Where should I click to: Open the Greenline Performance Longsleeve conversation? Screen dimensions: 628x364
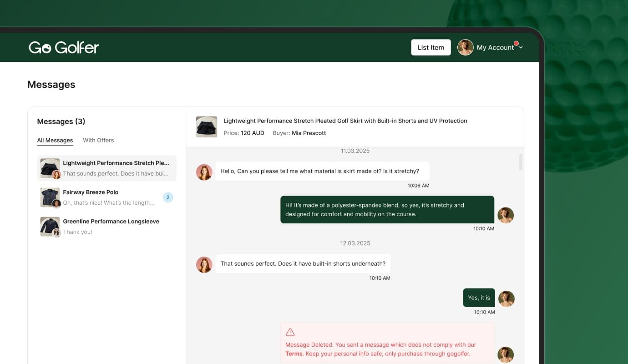[x=106, y=227]
